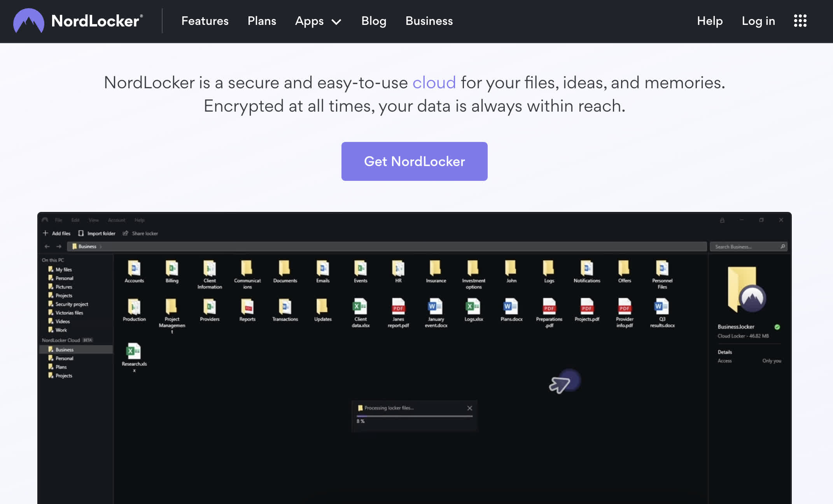Image resolution: width=833 pixels, height=504 pixels.
Task: Expand the Apps dropdown menu
Action: (x=318, y=21)
